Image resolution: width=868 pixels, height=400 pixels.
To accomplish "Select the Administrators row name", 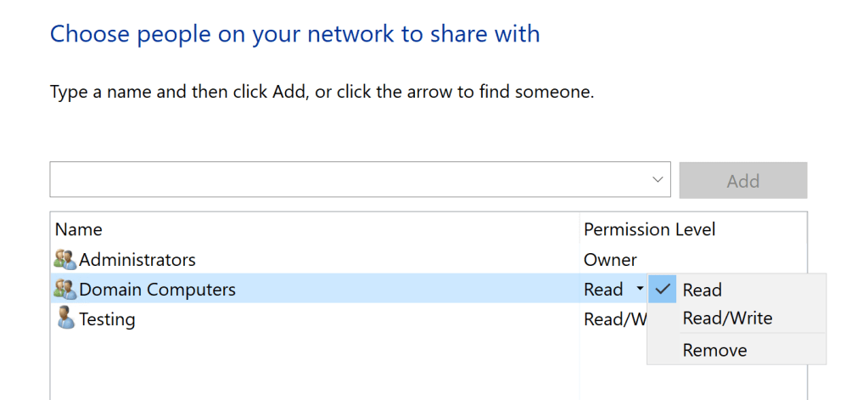I will (x=137, y=260).
